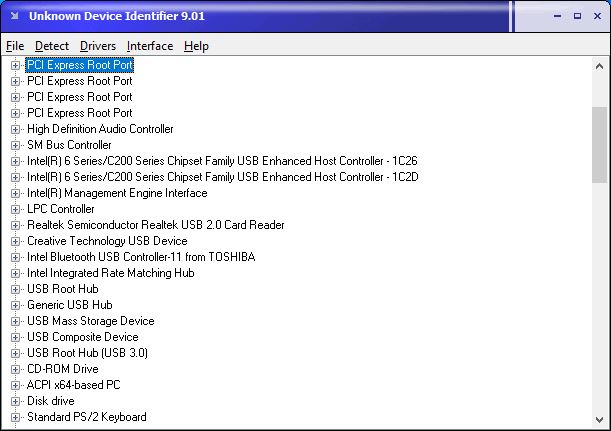Expand the Generic USB Hub node
The image size is (611, 431).
[15, 305]
